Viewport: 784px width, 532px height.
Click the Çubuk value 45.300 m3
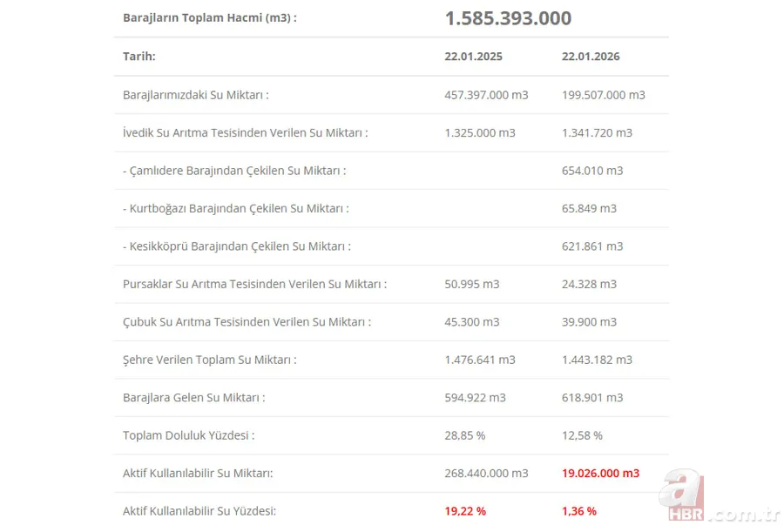pyautogui.click(x=471, y=322)
